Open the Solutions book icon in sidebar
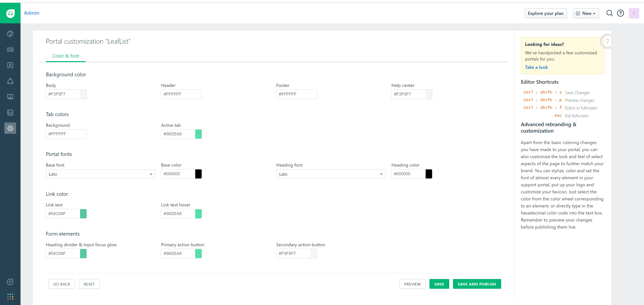 (10, 97)
